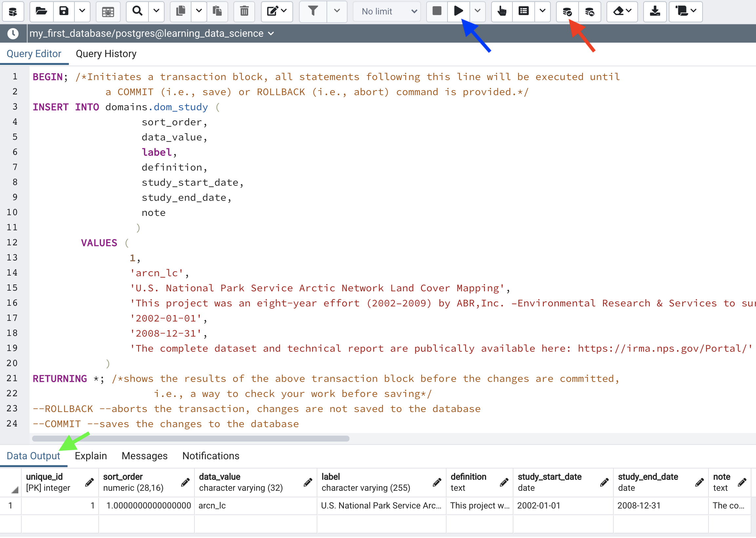Click the Save File disk icon
Screen dimensions: 756x538
[x=64, y=11]
